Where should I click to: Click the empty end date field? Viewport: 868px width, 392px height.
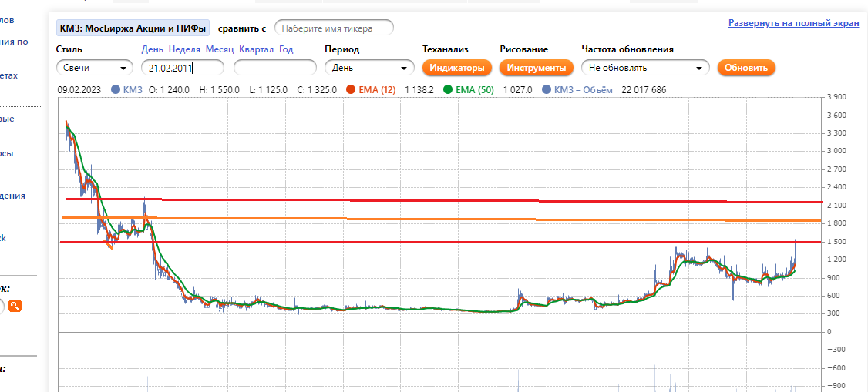(x=275, y=68)
